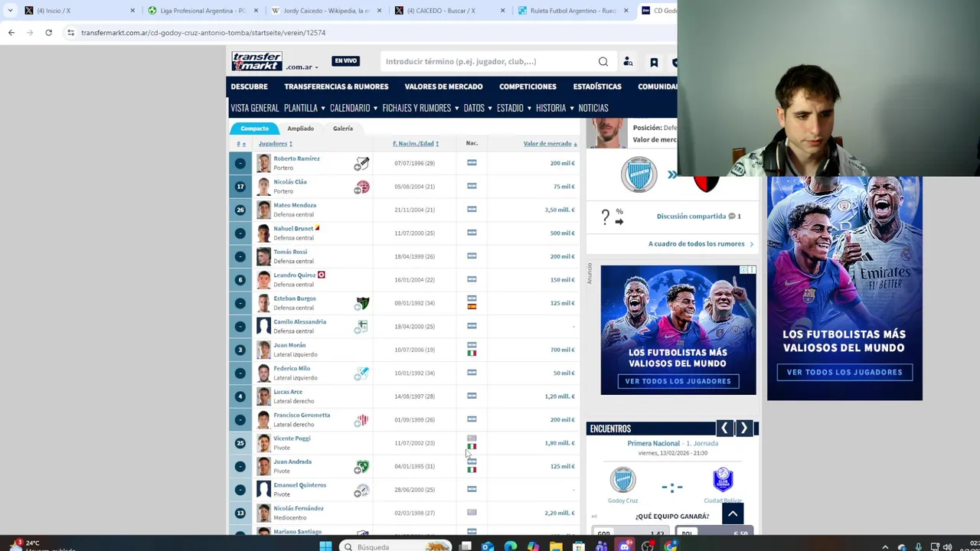
Task: Click the Juan Andrada transfer club badge
Action: (x=362, y=466)
